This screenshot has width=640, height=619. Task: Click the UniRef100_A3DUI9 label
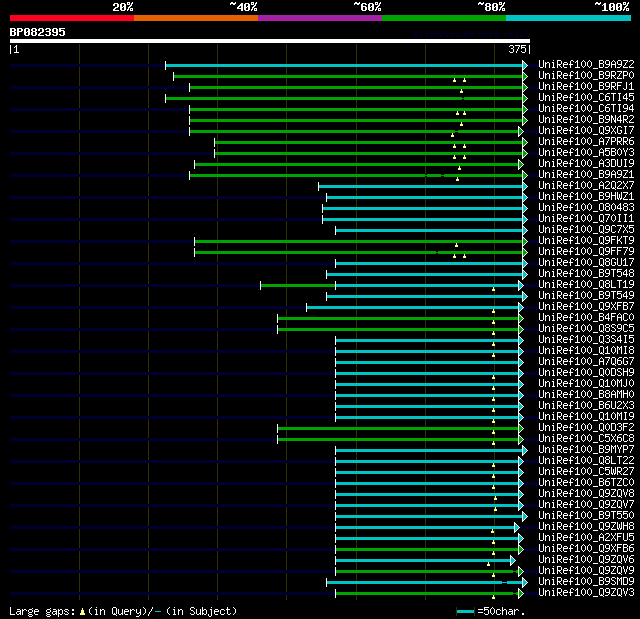point(586,164)
